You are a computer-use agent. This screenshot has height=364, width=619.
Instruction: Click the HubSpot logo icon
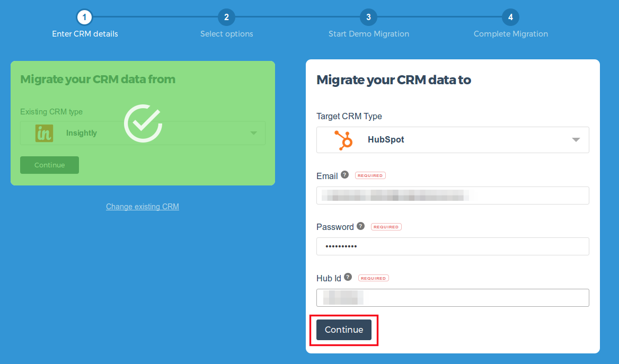(343, 140)
